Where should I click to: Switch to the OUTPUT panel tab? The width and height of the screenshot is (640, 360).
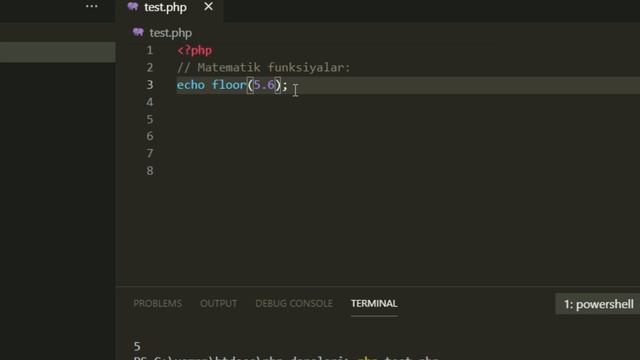click(218, 304)
